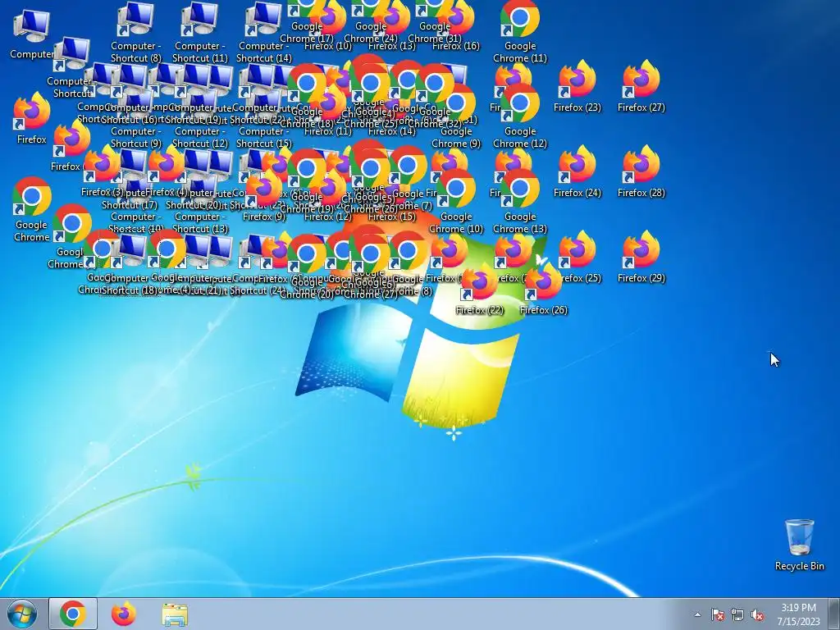
Task: Select the Google Chrome (13) shortcut
Action: [x=519, y=202]
